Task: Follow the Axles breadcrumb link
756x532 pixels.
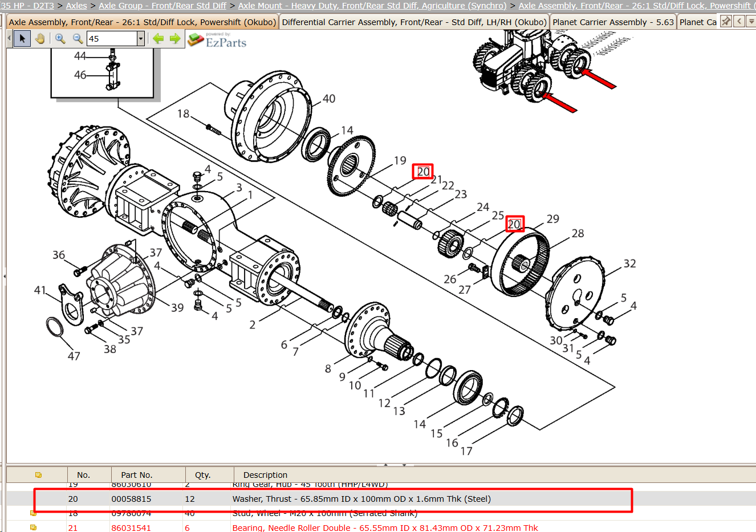Action: (x=76, y=6)
